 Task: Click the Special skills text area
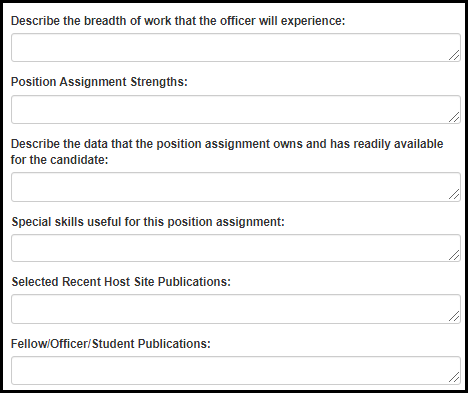(236, 248)
